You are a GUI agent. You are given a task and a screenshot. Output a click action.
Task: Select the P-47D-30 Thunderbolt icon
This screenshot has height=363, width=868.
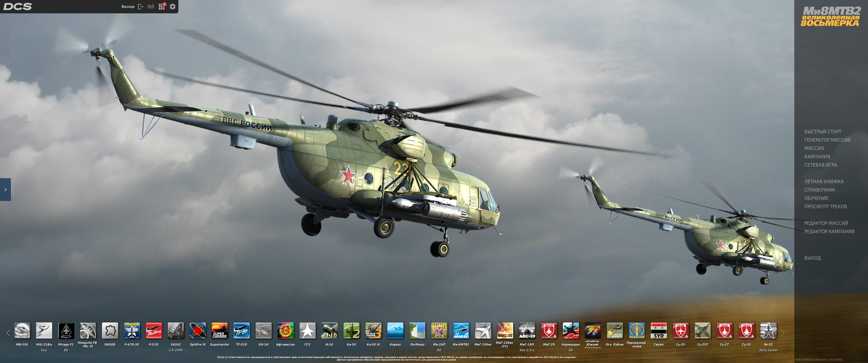132,330
